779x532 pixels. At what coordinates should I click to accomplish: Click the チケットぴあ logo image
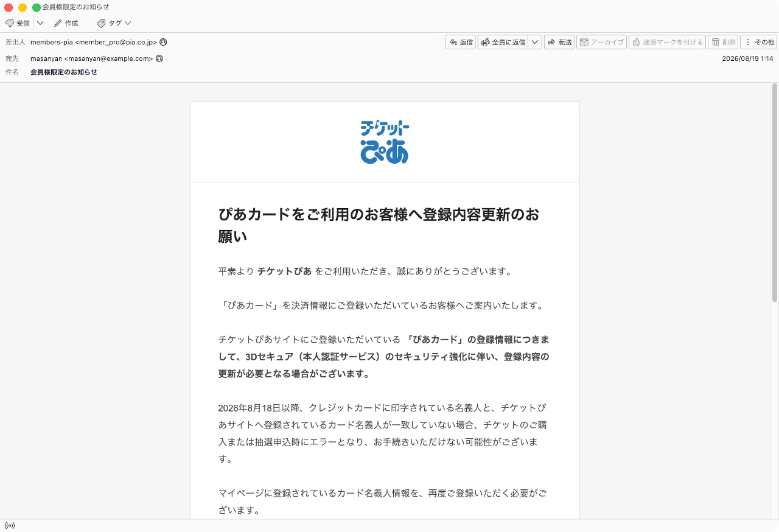point(385,142)
